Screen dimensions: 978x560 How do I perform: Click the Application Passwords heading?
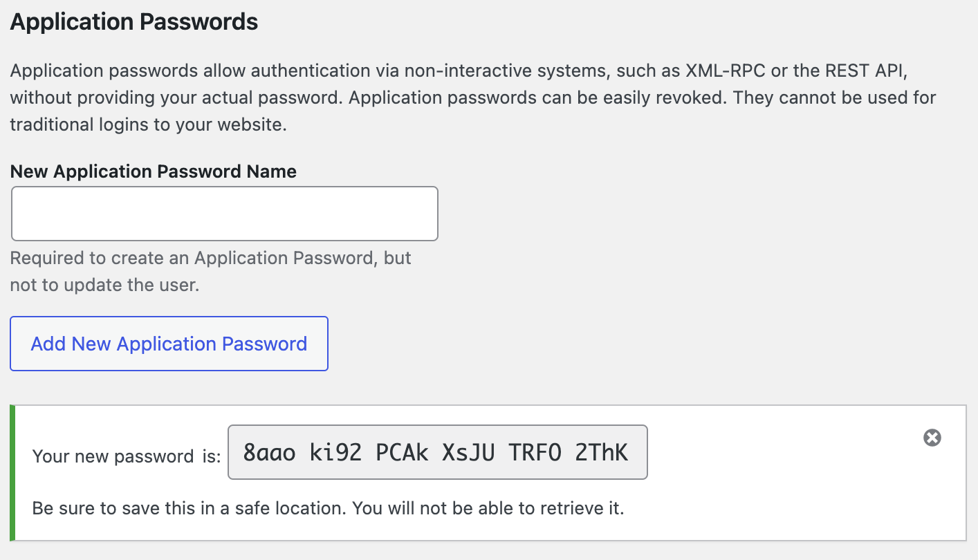pyautogui.click(x=134, y=21)
